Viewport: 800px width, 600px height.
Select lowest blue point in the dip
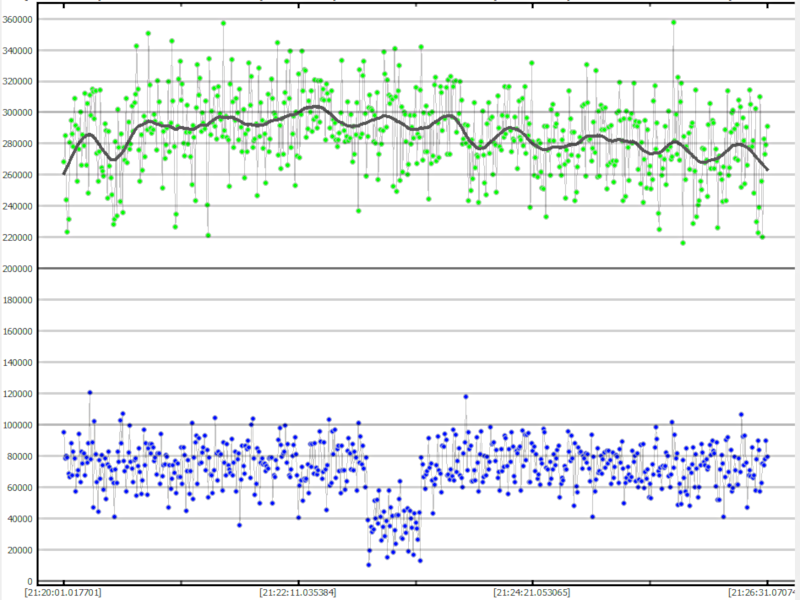point(368,565)
